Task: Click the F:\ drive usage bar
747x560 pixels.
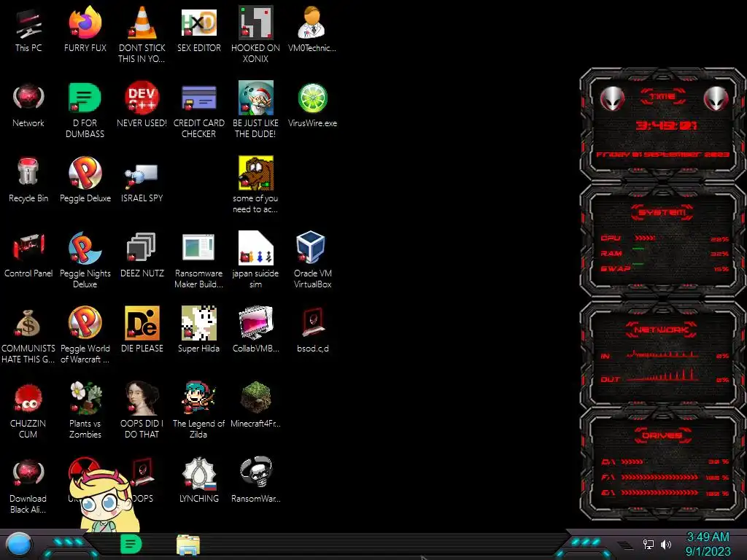Action: pos(659,477)
